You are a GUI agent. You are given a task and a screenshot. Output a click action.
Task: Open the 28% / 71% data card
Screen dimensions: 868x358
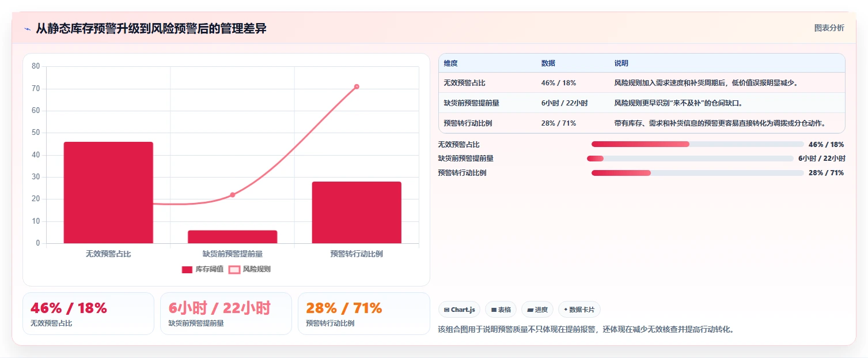coord(363,314)
